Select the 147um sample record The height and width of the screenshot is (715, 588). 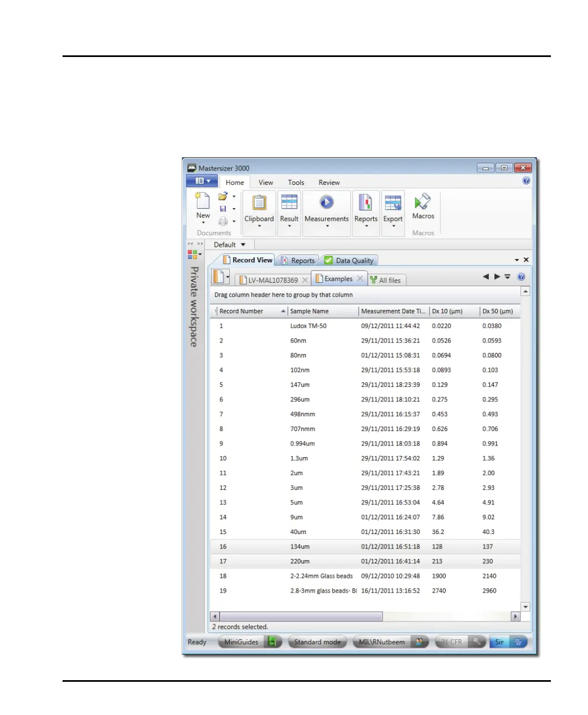click(x=365, y=385)
